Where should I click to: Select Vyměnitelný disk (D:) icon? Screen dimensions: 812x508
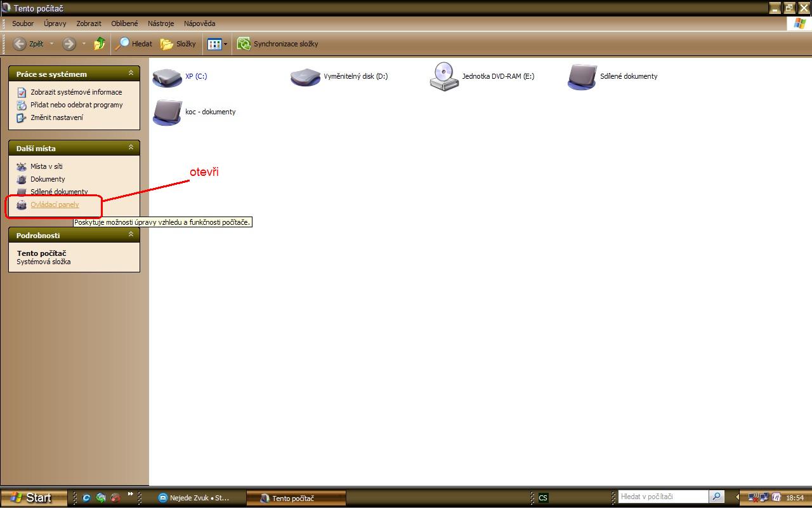[305, 76]
